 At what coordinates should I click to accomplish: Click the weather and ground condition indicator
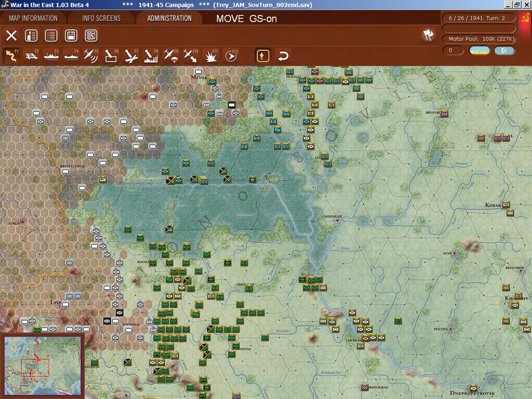click(x=479, y=51)
